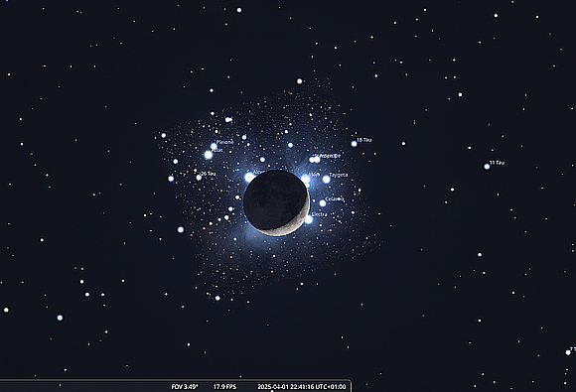Screen dimensions: 576x392
Task: Select the isolated star 11 Tau
Action: point(487,167)
